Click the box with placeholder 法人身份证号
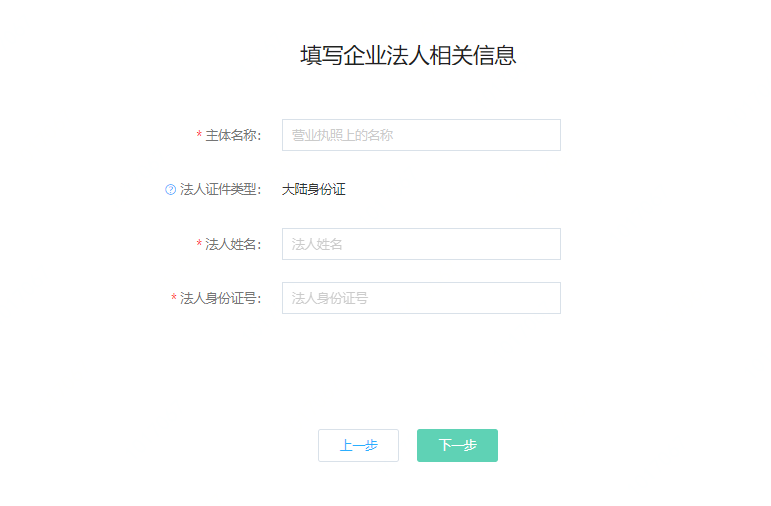 pos(421,298)
